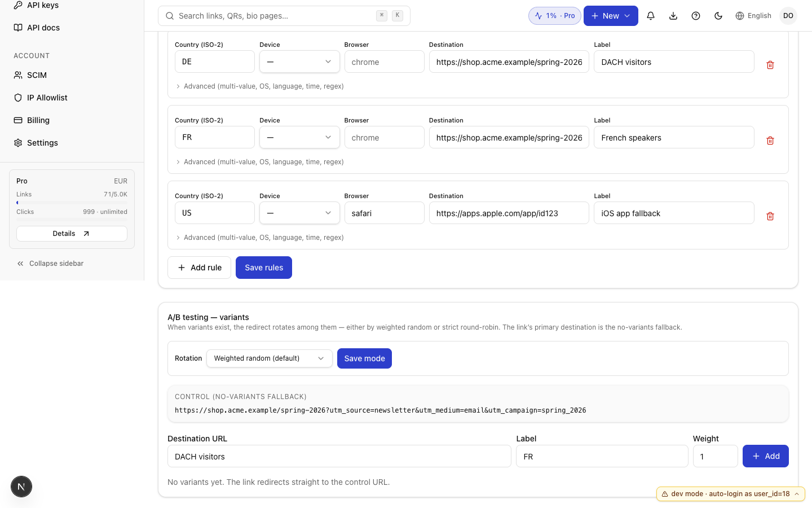
Task: Toggle dark mode moon icon
Action: tap(718, 16)
